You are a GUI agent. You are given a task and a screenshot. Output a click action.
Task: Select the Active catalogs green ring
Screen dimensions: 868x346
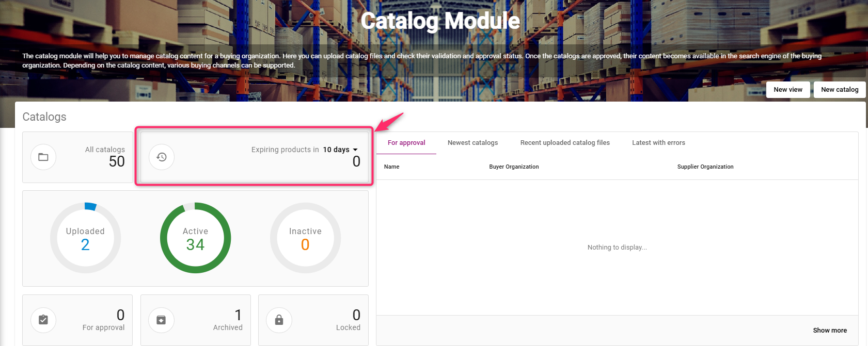(196, 238)
